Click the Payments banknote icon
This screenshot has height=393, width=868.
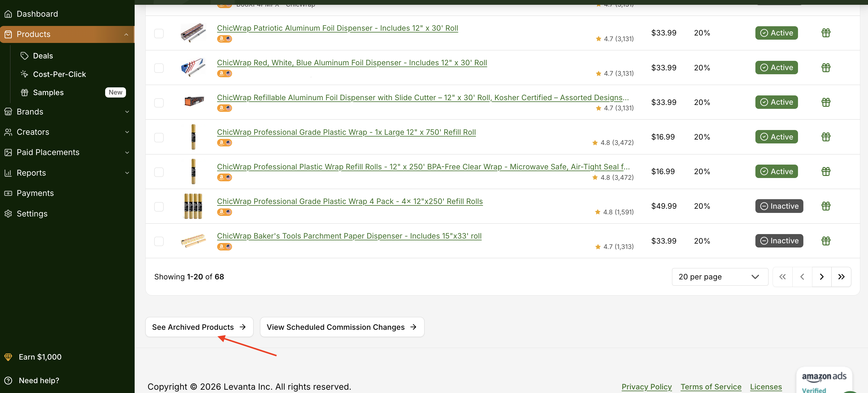[8, 193]
